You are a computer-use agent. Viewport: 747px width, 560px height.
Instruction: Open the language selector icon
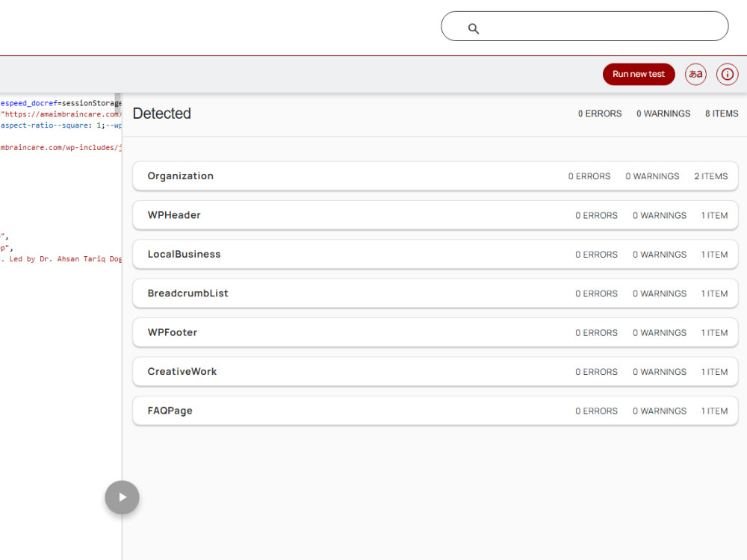pyautogui.click(x=695, y=74)
